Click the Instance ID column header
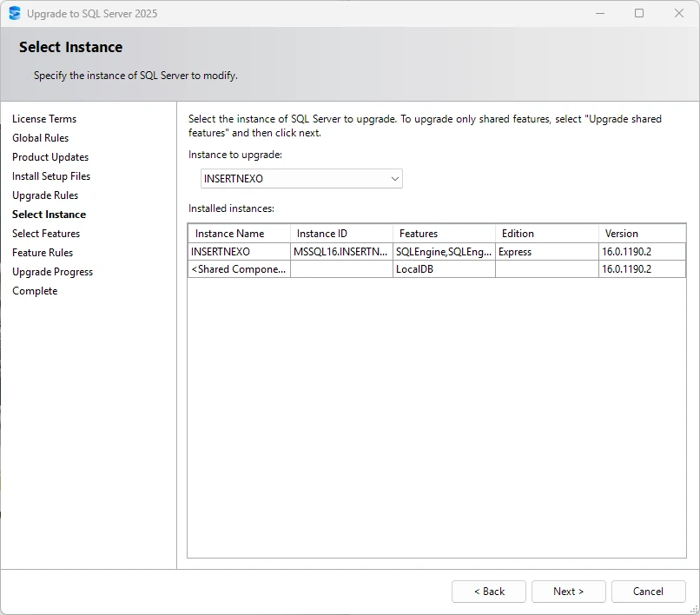700x615 pixels. coord(341,234)
